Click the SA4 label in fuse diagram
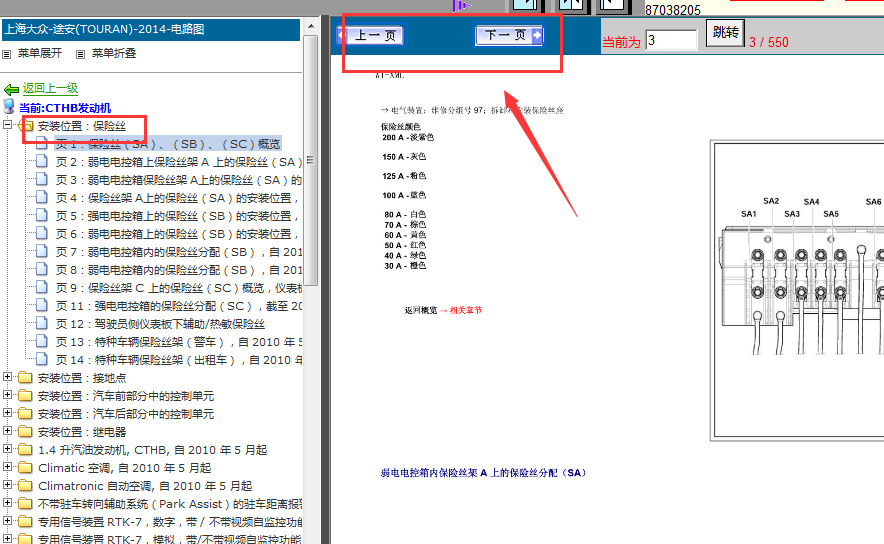Viewport: 884px width, 544px height. (811, 201)
